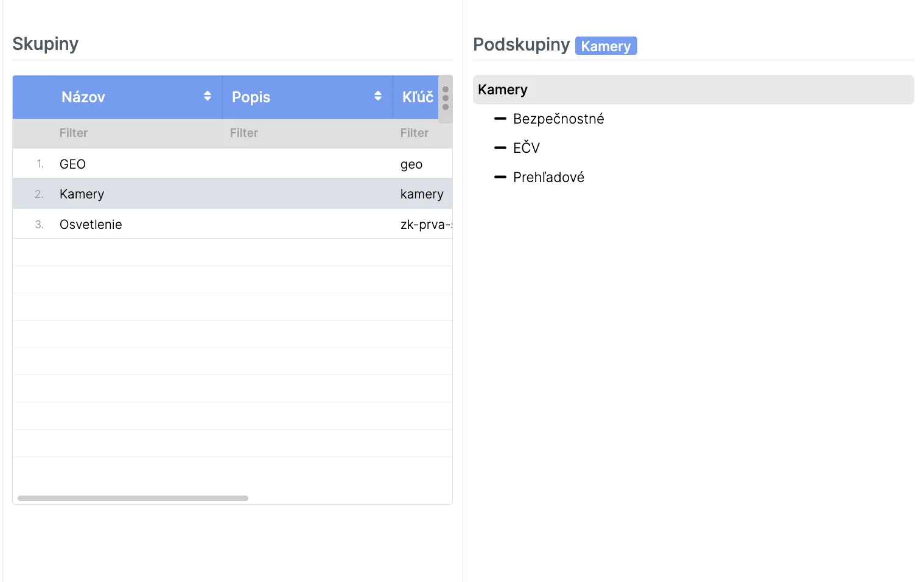Click the Popis column sort arrows
Screen dimensions: 924x582
pyautogui.click(x=378, y=96)
